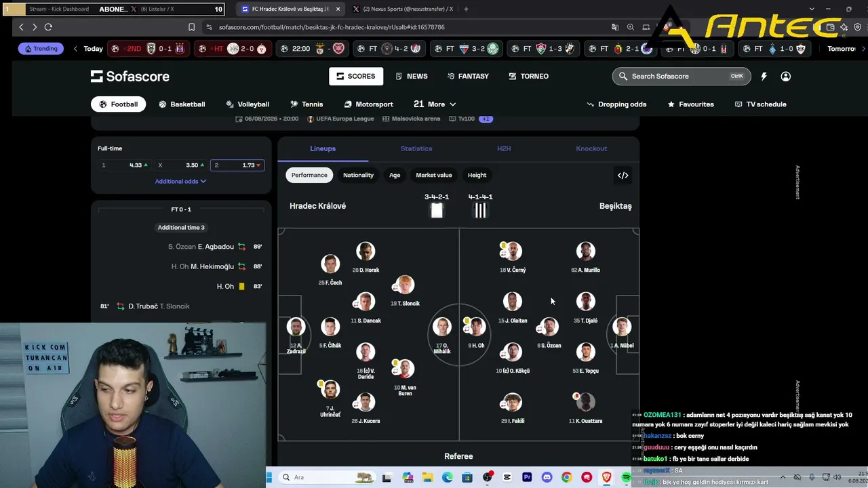This screenshot has width=868, height=488.
Task: Open Microsoft Edge from the taskbar
Action: tap(448, 477)
